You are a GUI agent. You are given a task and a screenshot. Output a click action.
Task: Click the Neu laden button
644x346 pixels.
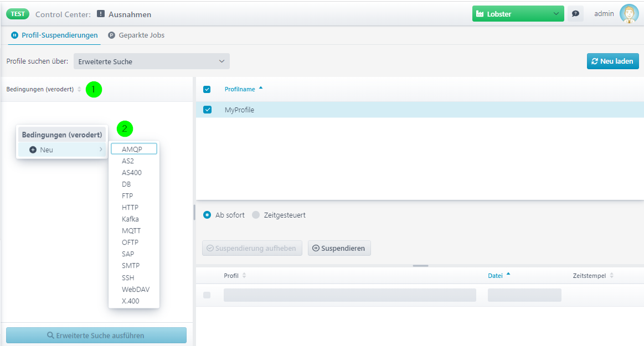click(612, 61)
